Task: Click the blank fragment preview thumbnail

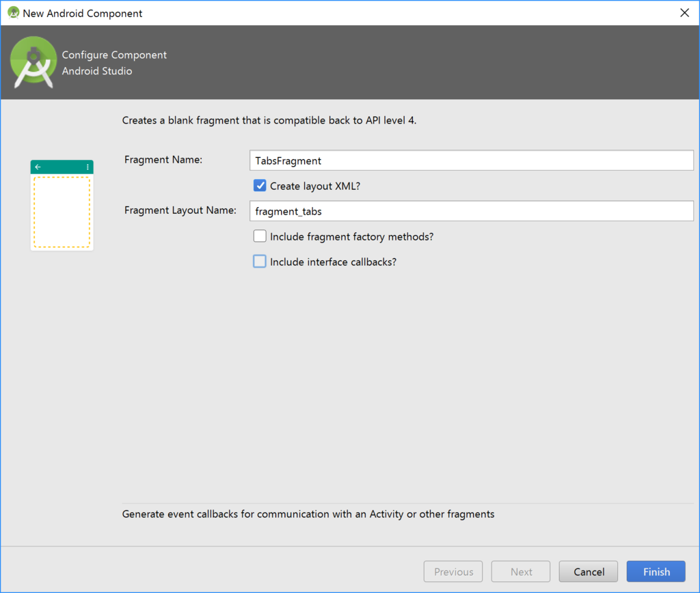Action: pyautogui.click(x=62, y=205)
